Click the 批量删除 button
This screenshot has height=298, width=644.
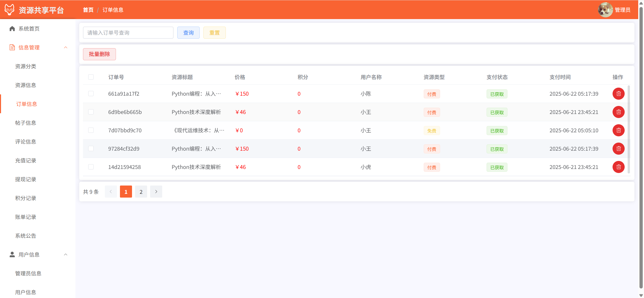pos(99,54)
